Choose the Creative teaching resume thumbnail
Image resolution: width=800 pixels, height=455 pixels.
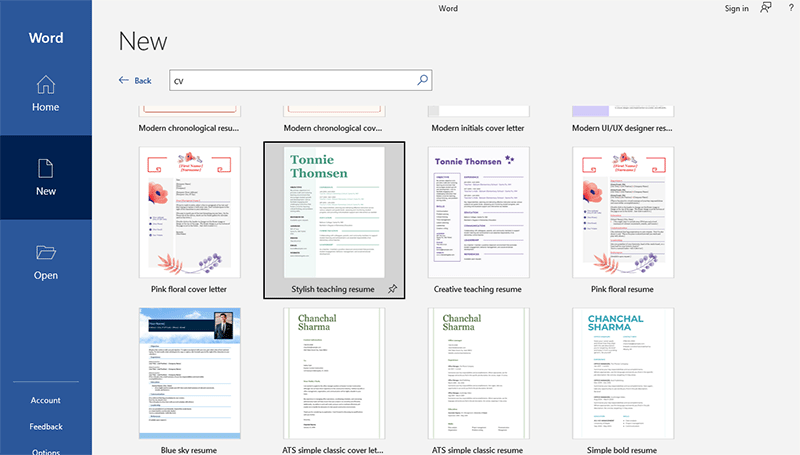coord(479,212)
